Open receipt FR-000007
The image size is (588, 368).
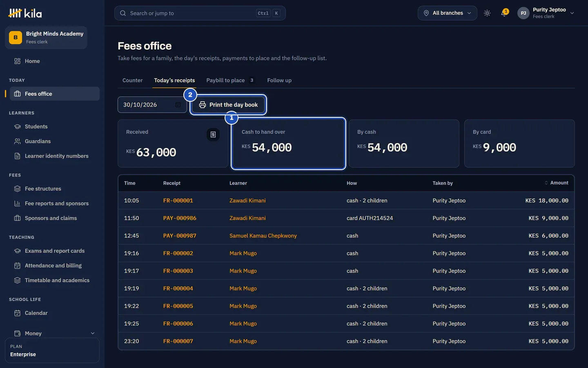[x=178, y=341]
